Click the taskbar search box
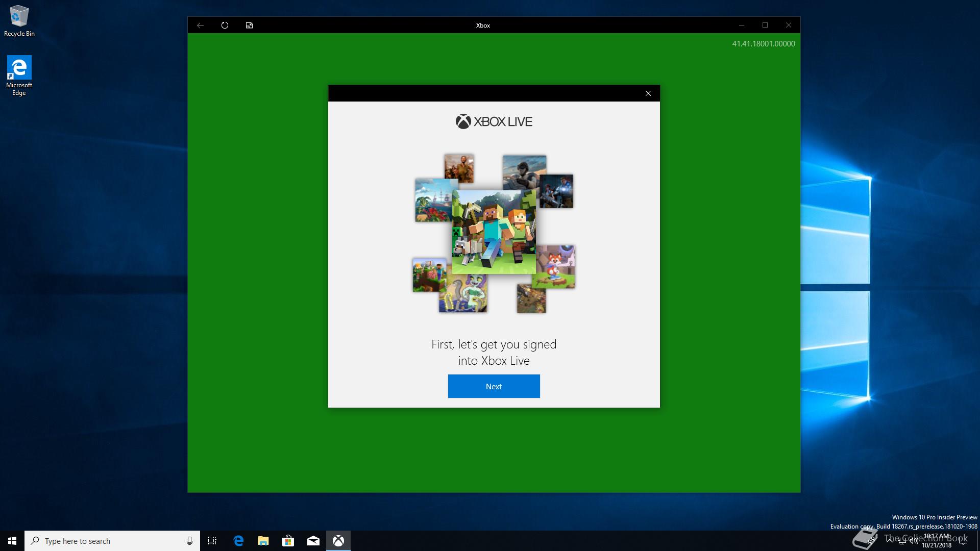This screenshot has width=980, height=551. pos(112,541)
